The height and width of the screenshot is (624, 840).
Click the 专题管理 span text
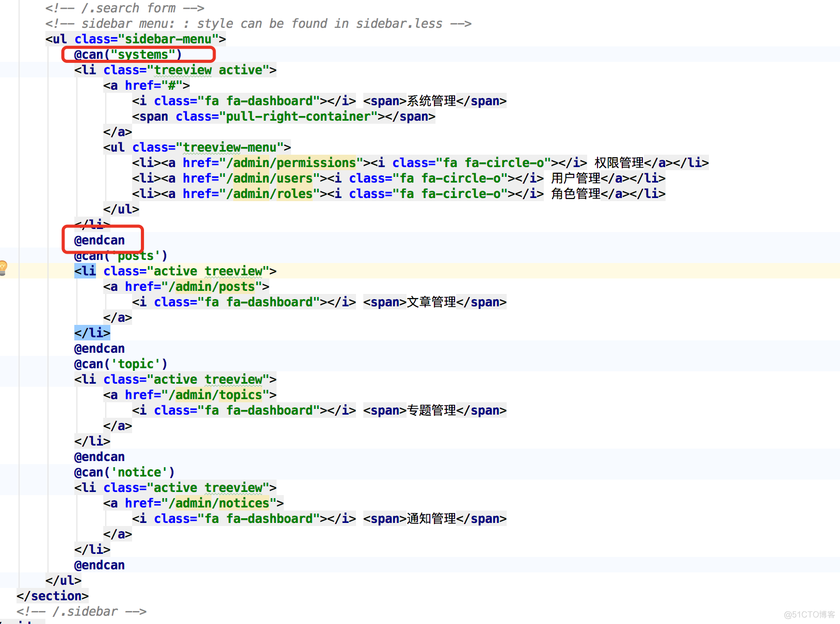tap(431, 410)
